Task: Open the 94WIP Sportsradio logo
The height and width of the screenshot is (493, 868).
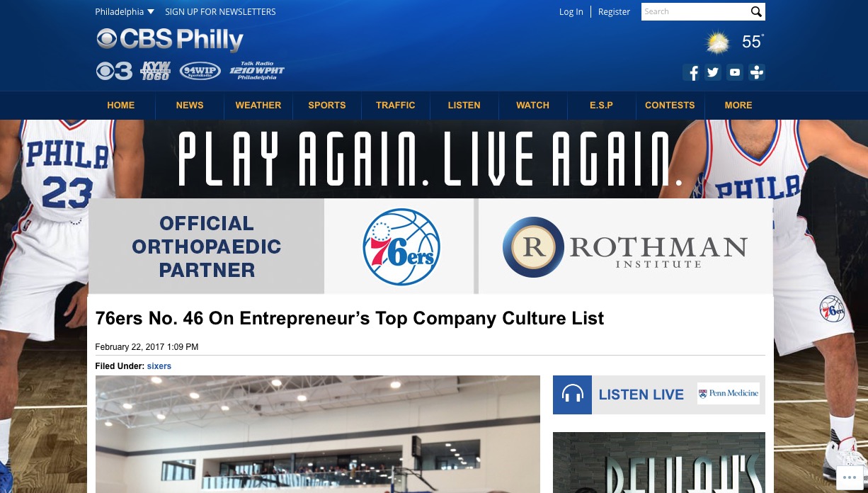Action: pos(200,71)
